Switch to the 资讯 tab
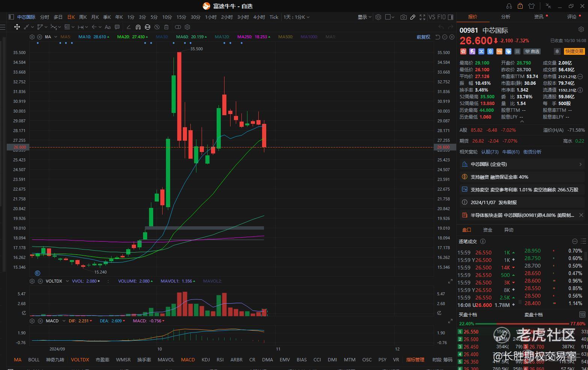 (539, 17)
